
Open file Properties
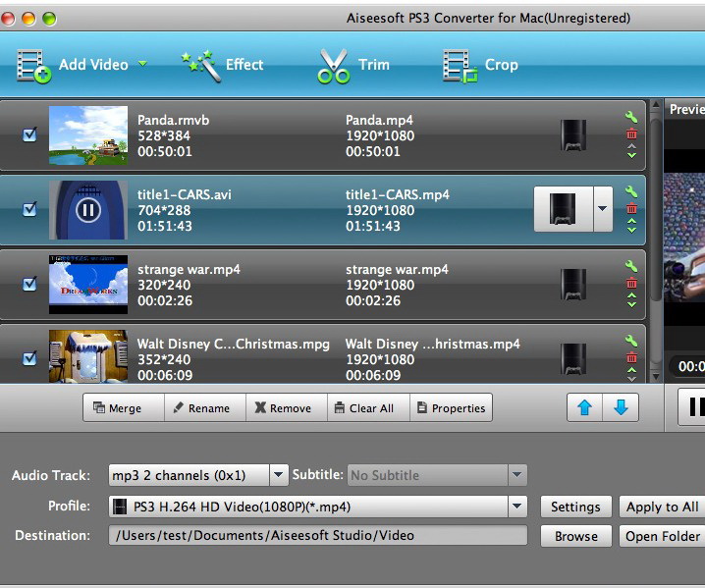[451, 407]
